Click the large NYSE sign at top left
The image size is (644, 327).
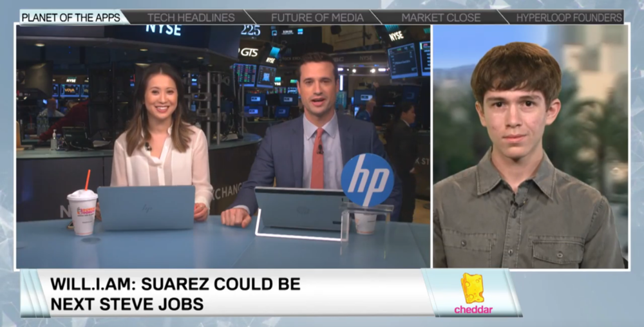[x=163, y=29]
